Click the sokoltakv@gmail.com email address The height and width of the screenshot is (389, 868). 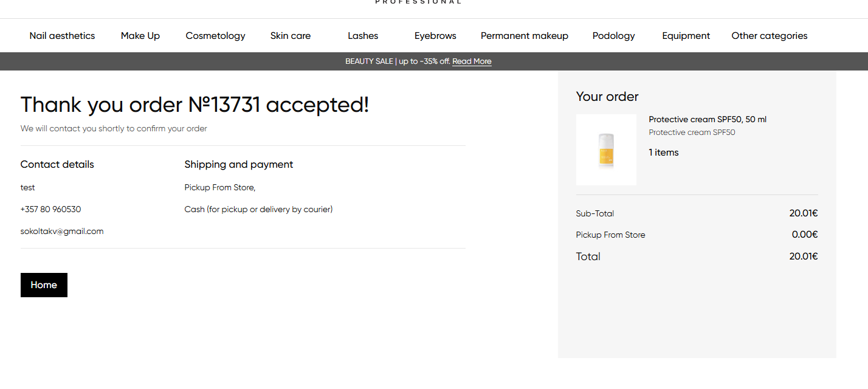click(62, 231)
